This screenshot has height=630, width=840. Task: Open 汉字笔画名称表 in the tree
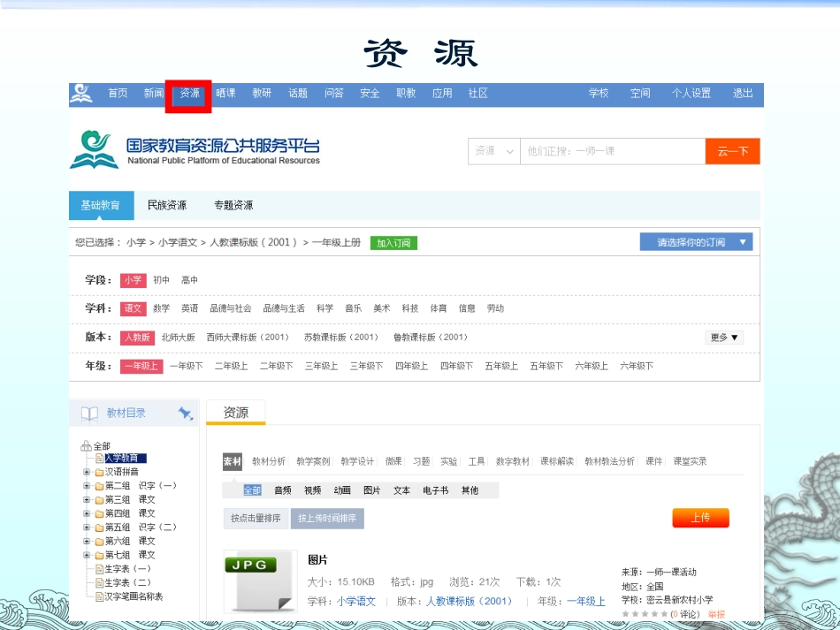pos(134,596)
